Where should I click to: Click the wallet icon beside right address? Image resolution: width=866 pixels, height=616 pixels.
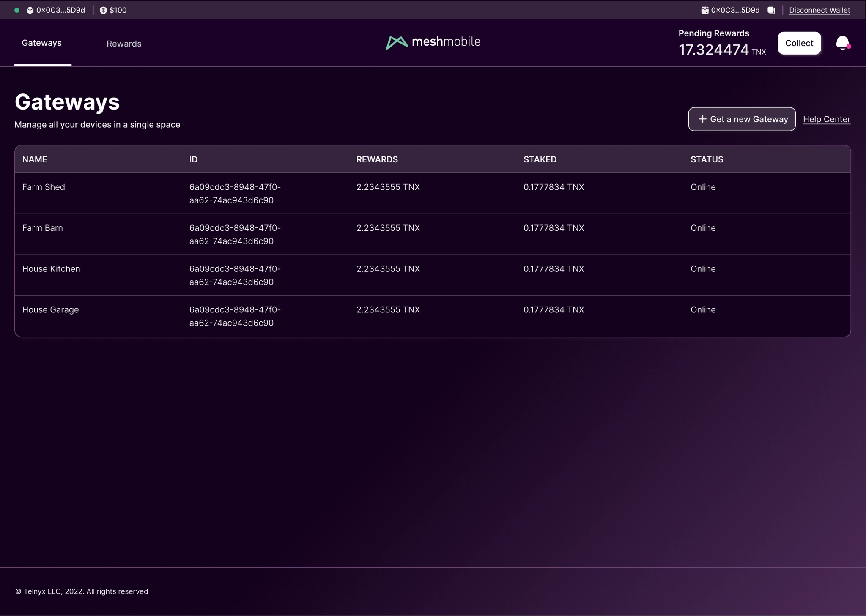705,10
